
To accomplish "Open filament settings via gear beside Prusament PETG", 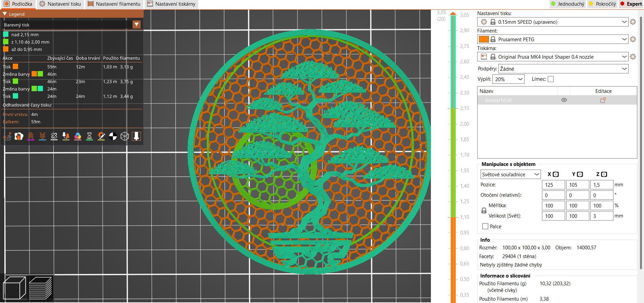I will [633, 39].
